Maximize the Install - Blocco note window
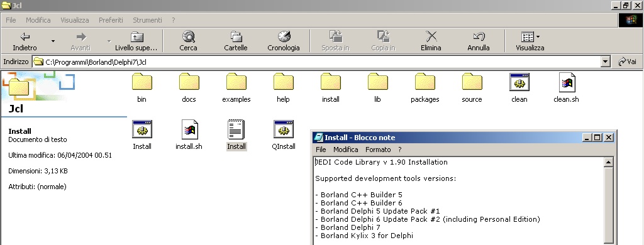 tap(597, 138)
